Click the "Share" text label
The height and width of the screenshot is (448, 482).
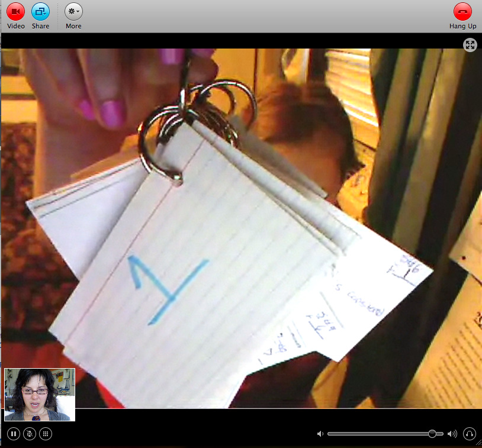click(x=40, y=26)
